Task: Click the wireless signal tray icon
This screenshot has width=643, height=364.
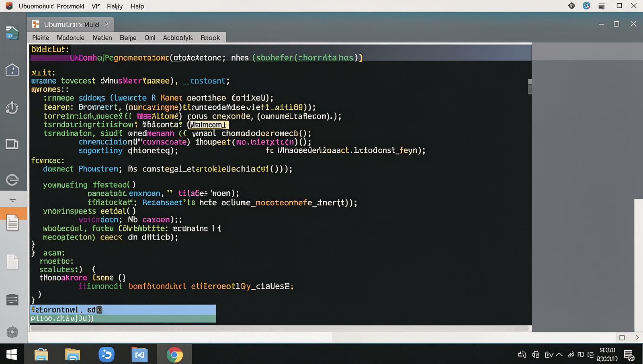Action: 571,354
